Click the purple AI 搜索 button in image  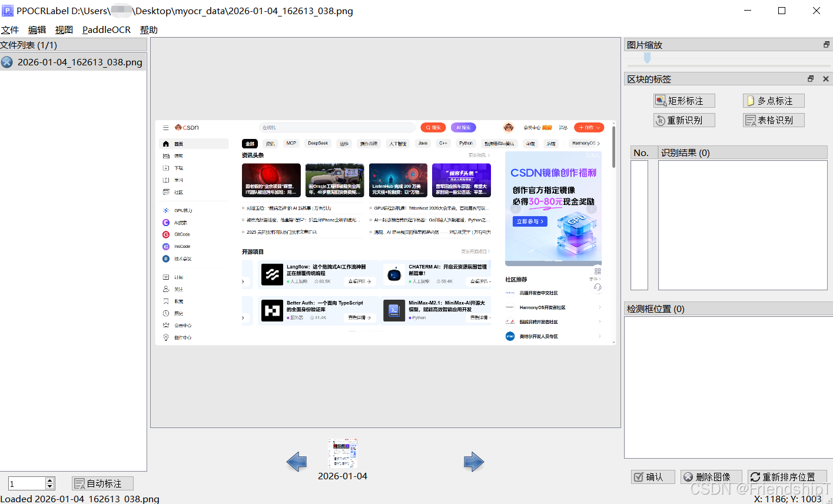tap(463, 127)
